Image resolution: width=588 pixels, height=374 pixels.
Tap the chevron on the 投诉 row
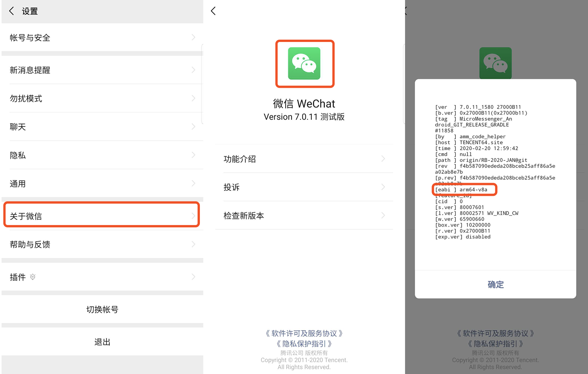383,187
